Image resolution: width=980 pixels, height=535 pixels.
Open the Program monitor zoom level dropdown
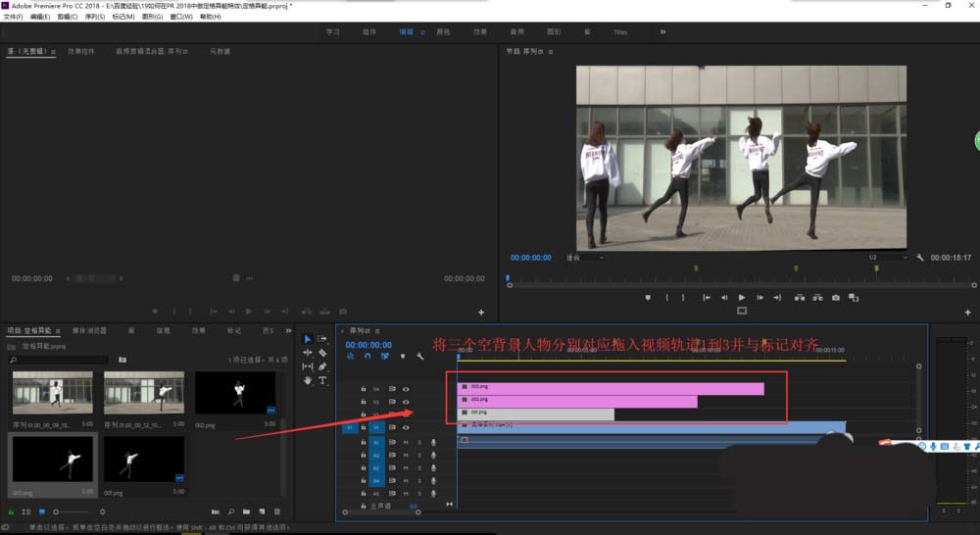click(584, 258)
